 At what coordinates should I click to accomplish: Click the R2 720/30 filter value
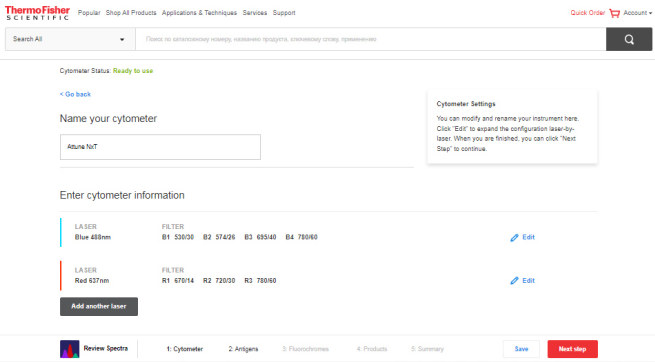point(219,281)
